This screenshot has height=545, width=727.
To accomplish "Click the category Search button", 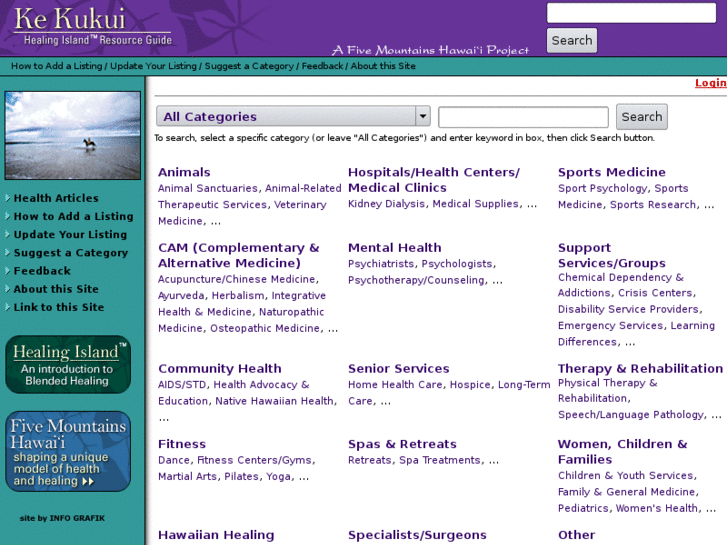I will (642, 116).
